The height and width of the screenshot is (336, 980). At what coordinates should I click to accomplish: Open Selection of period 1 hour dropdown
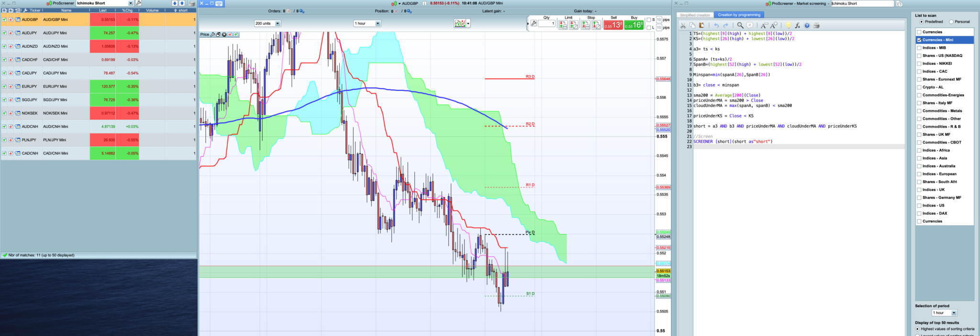tap(954, 313)
